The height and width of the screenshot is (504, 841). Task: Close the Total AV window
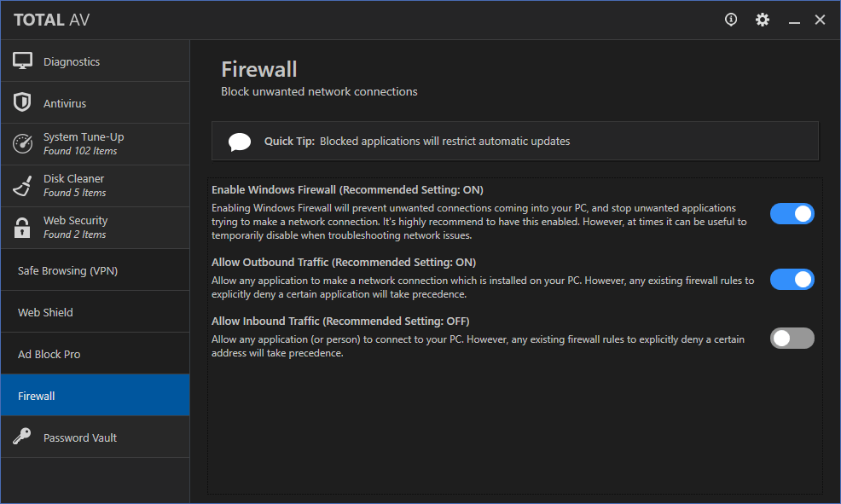[820, 20]
